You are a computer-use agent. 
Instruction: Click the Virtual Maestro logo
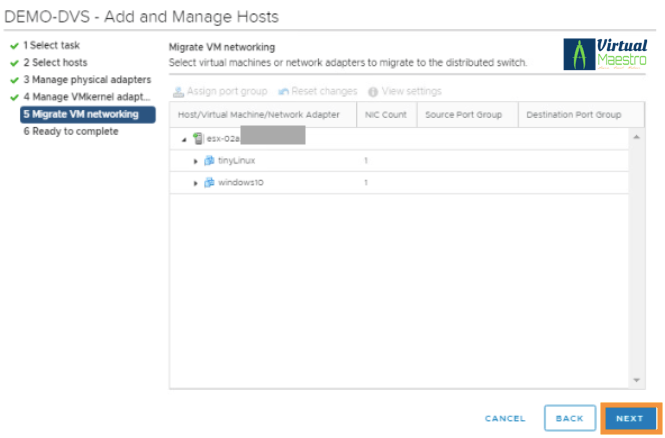pos(607,54)
